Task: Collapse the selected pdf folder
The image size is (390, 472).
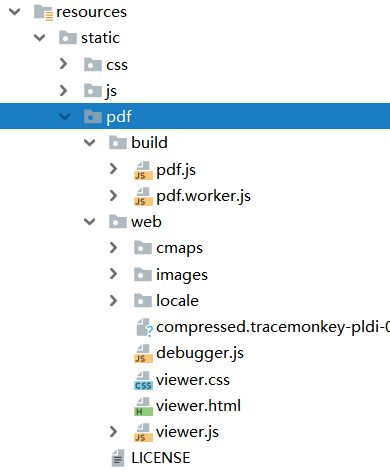Action: [x=65, y=116]
